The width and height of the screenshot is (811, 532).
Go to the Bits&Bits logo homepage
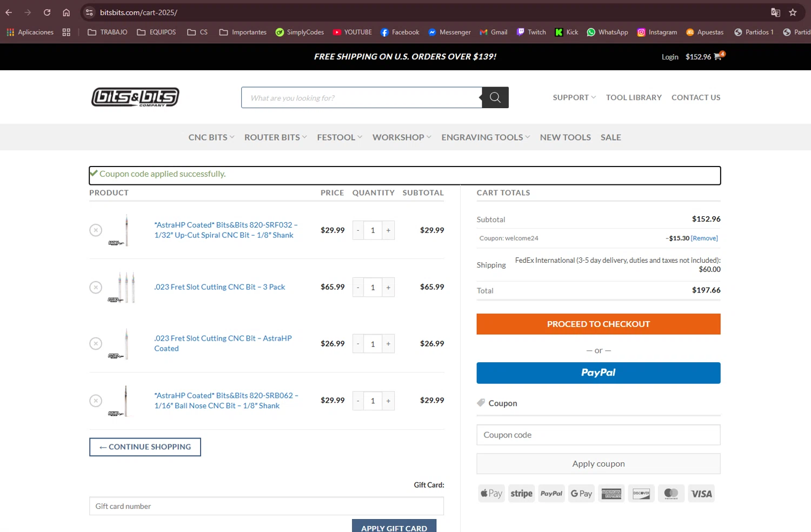(135, 97)
